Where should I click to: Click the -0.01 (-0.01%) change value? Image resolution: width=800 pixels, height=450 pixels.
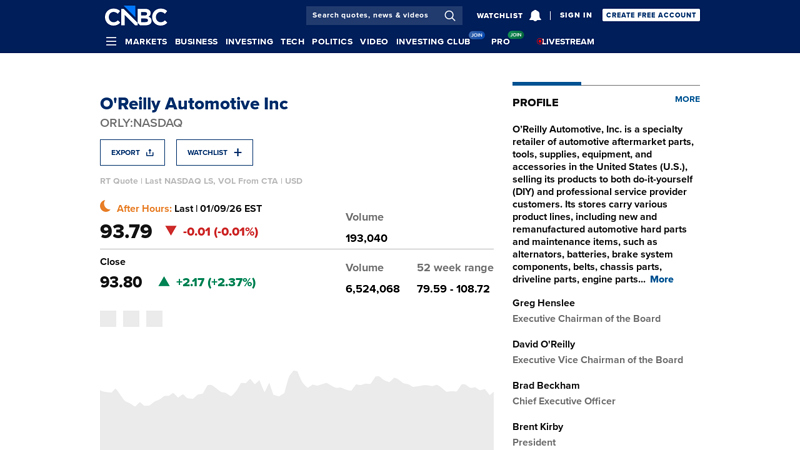tap(220, 232)
